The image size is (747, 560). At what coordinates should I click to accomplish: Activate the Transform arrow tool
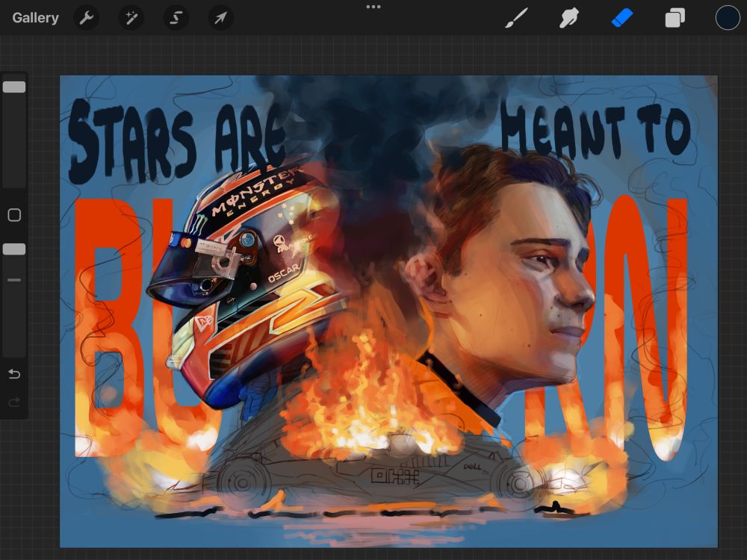[220, 18]
